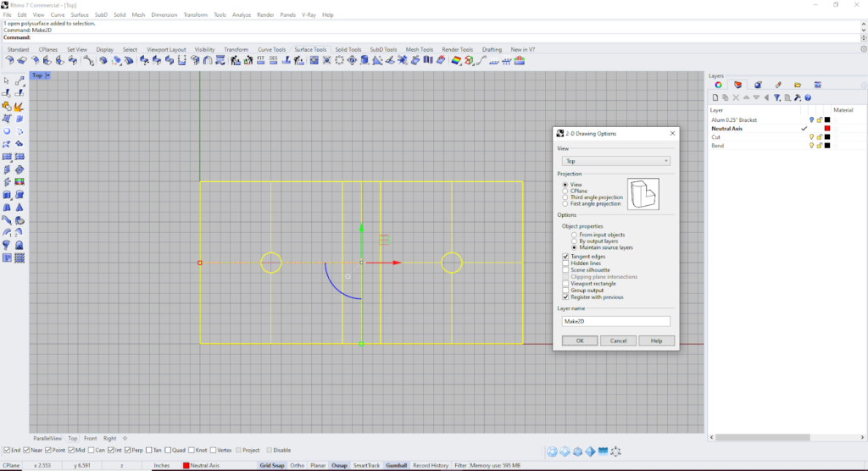Toggle visibility bulb for Cut layer
Screen dimensions: 868x471
811,137
